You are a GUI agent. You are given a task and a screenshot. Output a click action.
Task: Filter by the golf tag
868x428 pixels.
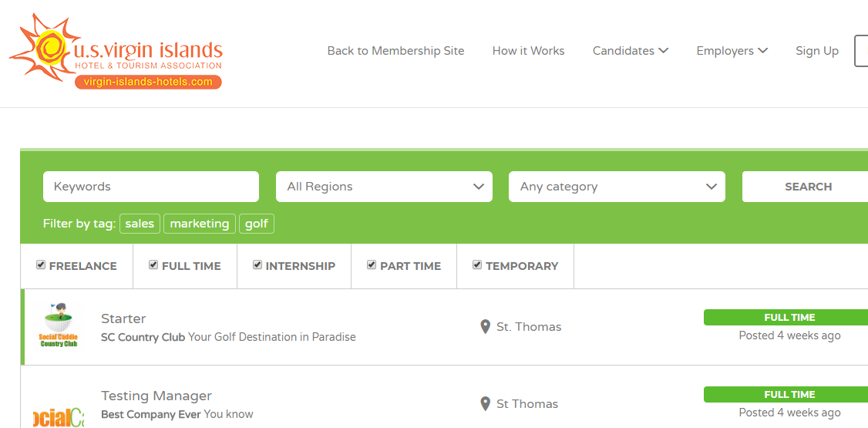(x=256, y=224)
